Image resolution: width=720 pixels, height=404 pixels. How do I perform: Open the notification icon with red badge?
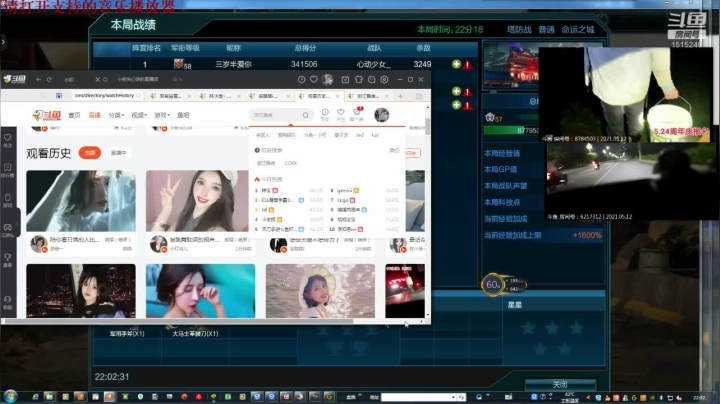tap(357, 114)
